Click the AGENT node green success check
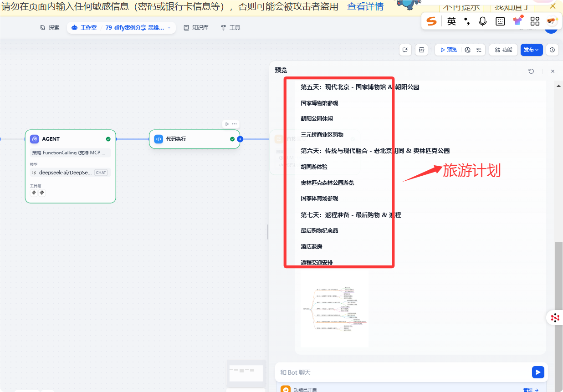 coord(108,139)
